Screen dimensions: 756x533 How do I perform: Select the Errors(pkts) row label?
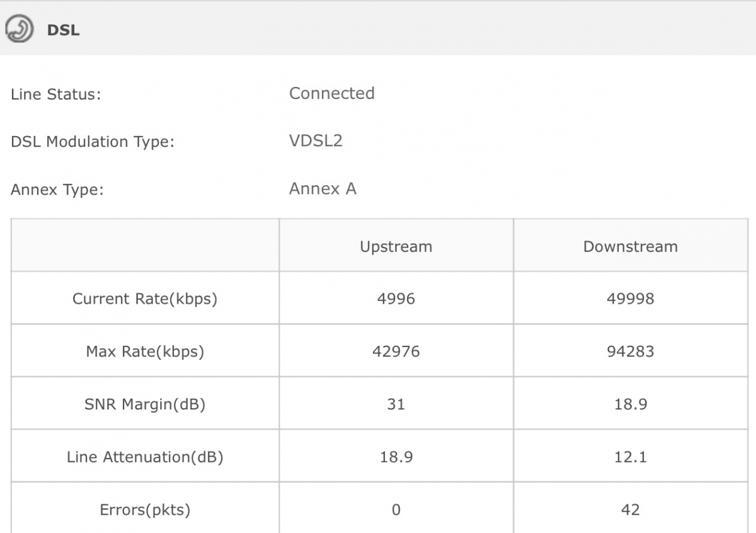(144, 510)
